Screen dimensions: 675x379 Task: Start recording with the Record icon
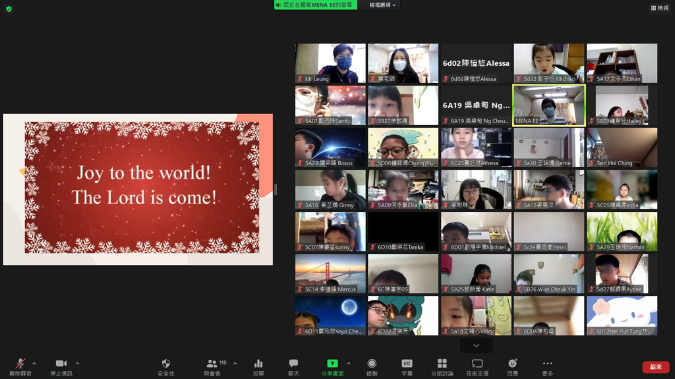pyautogui.click(x=372, y=367)
